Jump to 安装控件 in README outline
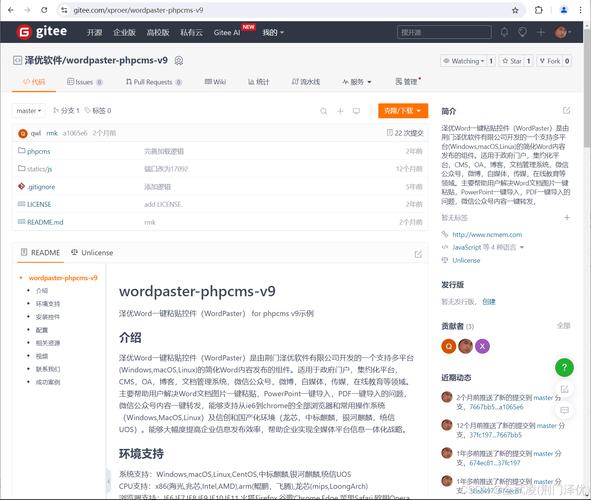 (48, 317)
